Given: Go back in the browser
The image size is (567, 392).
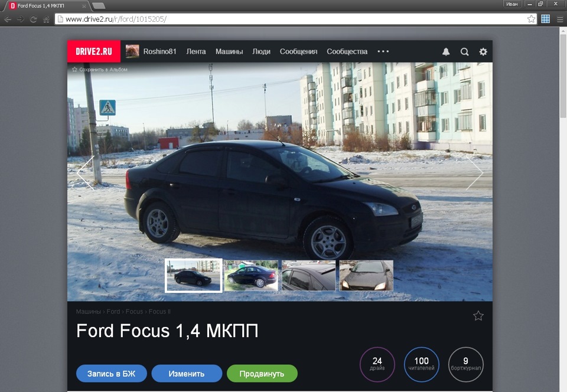Looking at the screenshot, I should [x=7, y=19].
